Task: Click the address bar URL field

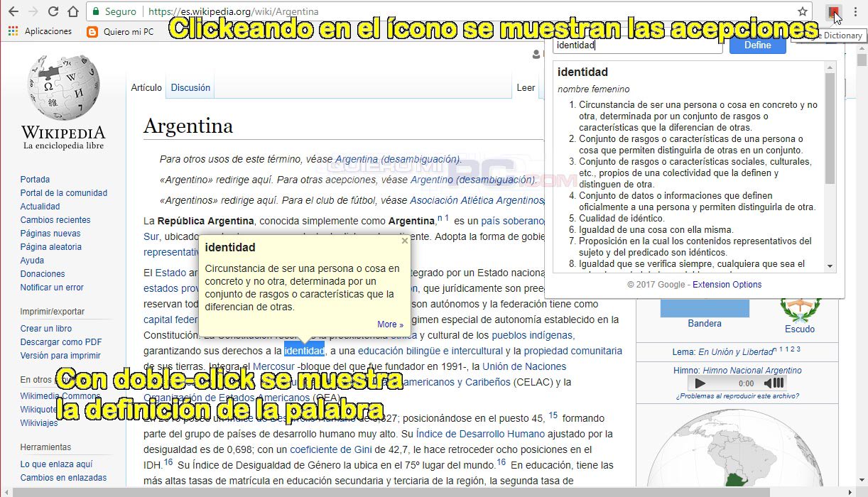Action: [447, 11]
